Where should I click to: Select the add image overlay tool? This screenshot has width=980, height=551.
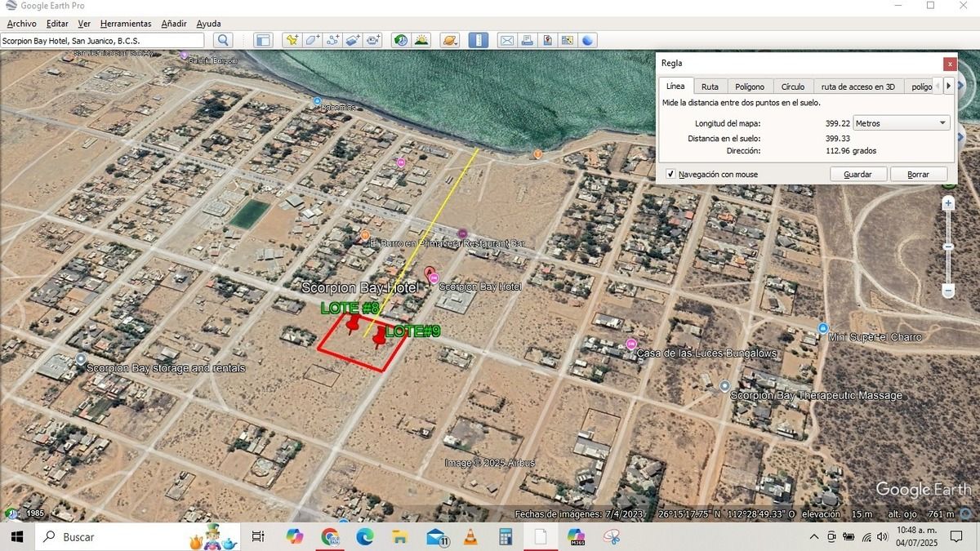(353, 40)
